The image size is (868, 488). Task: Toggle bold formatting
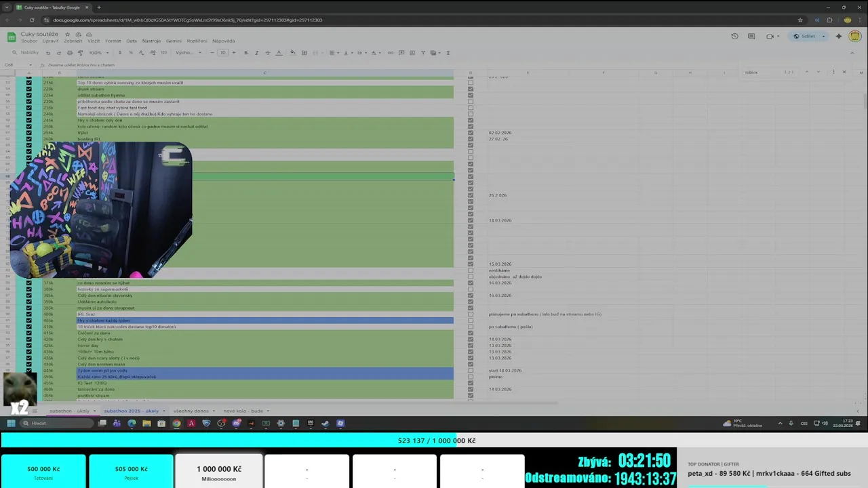245,53
